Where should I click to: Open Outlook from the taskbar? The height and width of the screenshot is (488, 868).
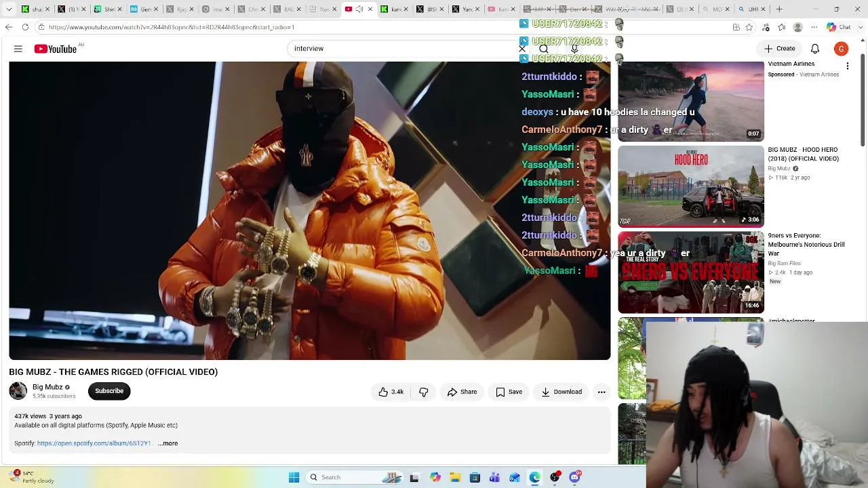[x=515, y=477]
